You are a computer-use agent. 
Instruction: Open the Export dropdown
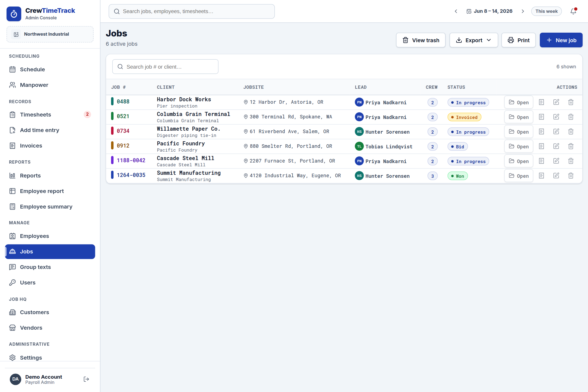[x=474, y=40]
